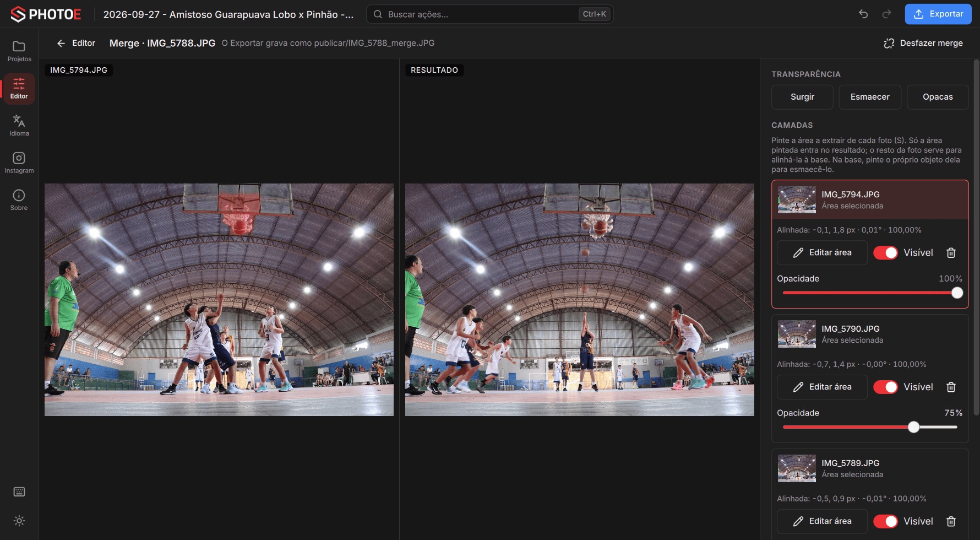This screenshot has width=980, height=540.
Task: Select the IMG_5789.JPG layer thumbnail
Action: point(797,468)
